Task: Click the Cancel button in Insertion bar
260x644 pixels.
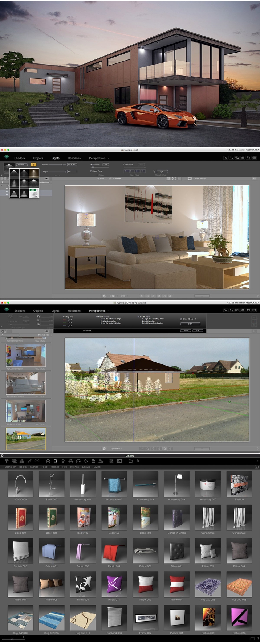Action: [186, 331]
